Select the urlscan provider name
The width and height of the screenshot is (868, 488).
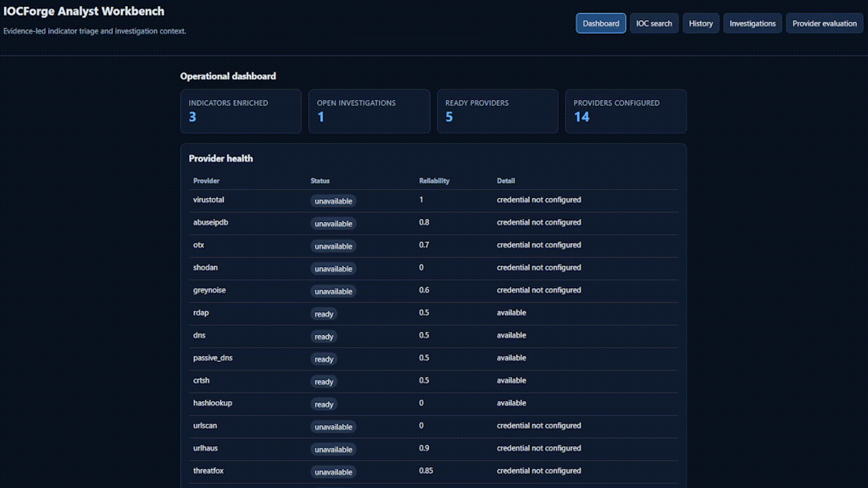click(205, 426)
